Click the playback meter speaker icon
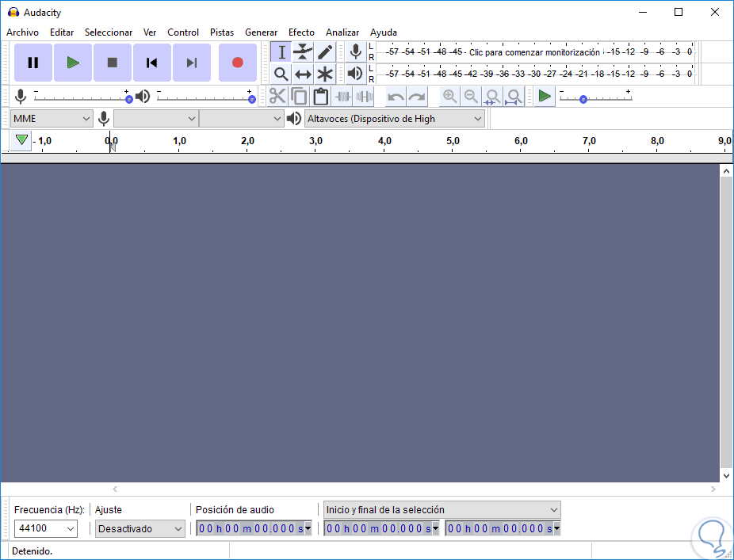 tap(356, 74)
